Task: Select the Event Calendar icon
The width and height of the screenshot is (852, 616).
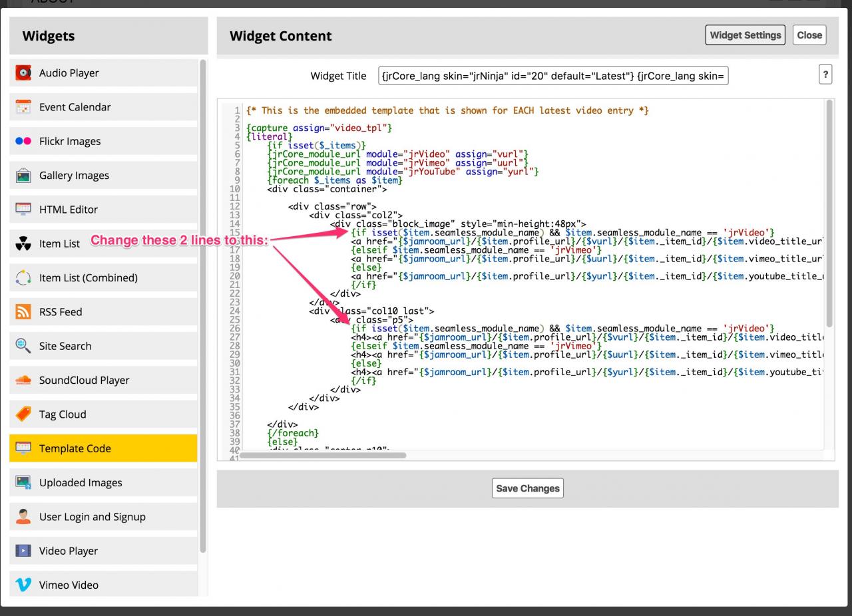Action: tap(23, 107)
